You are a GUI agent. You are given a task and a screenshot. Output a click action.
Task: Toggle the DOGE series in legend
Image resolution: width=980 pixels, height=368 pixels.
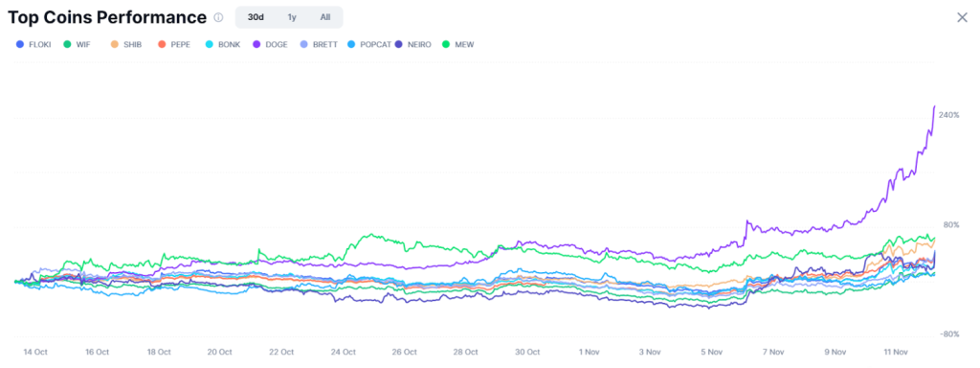tap(270, 44)
